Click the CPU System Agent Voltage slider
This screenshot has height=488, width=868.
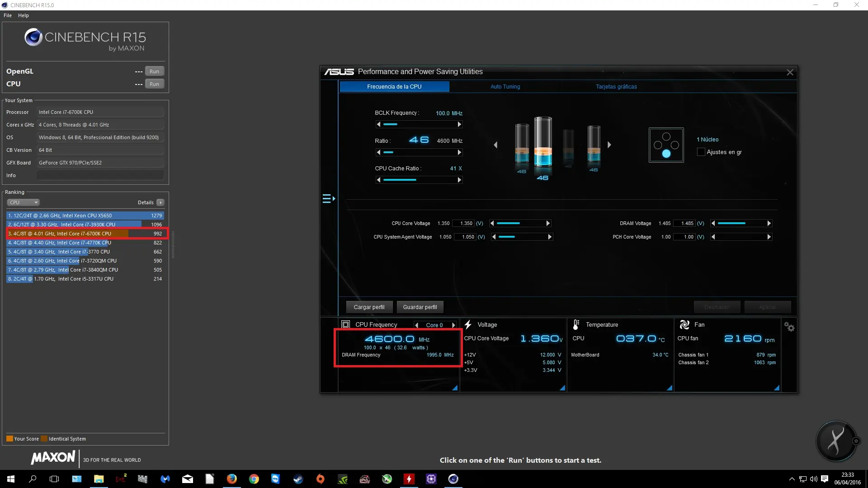tap(522, 237)
